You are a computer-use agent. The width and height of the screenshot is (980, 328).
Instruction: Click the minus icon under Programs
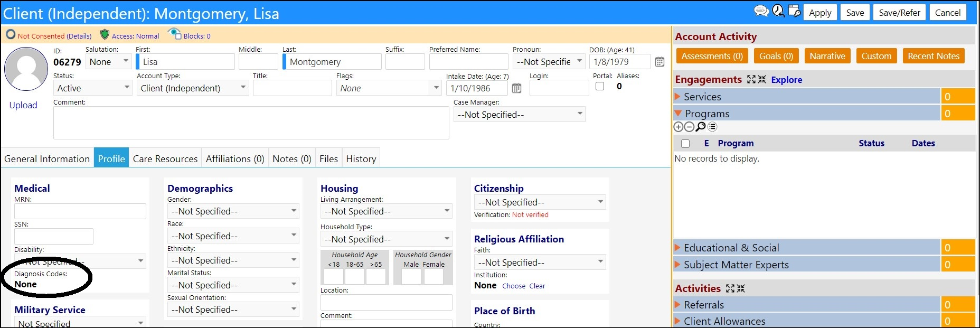coord(689,127)
